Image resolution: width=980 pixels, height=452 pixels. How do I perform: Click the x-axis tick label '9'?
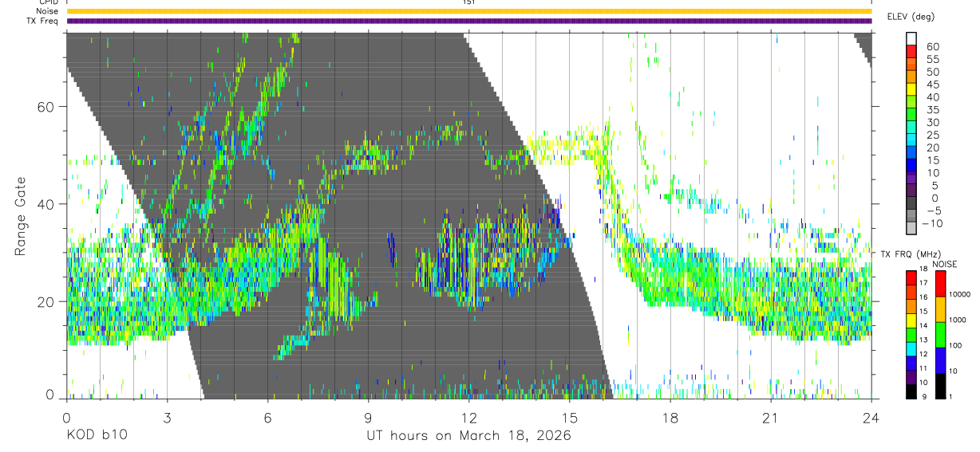point(368,418)
